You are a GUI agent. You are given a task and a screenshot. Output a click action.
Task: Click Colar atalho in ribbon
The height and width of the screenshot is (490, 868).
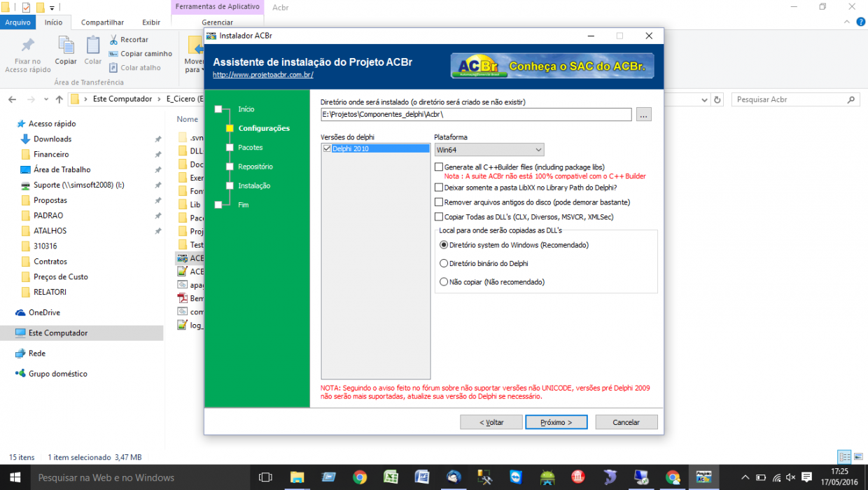point(135,68)
